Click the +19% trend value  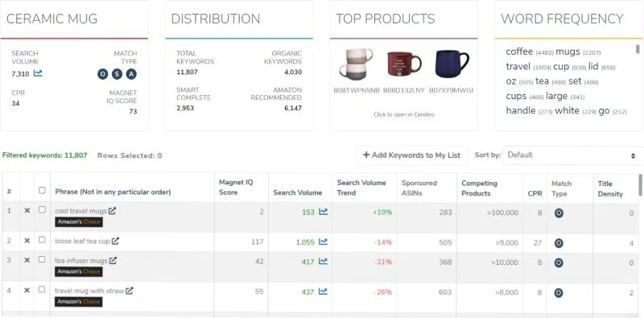click(382, 213)
